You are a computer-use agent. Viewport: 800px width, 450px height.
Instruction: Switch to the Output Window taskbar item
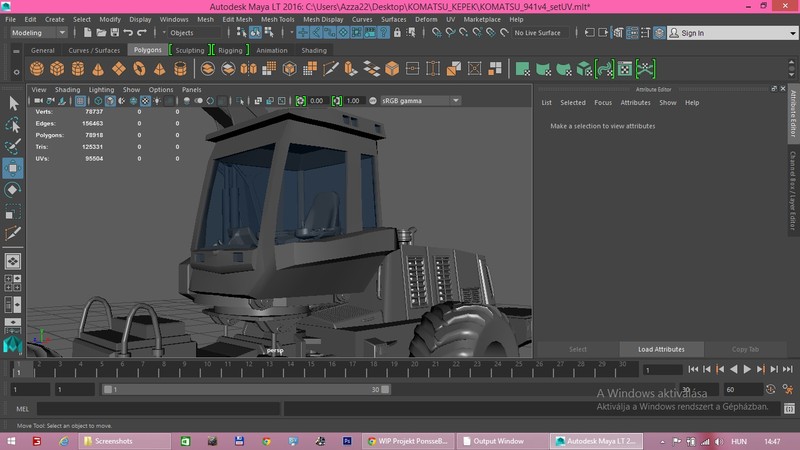point(503,441)
